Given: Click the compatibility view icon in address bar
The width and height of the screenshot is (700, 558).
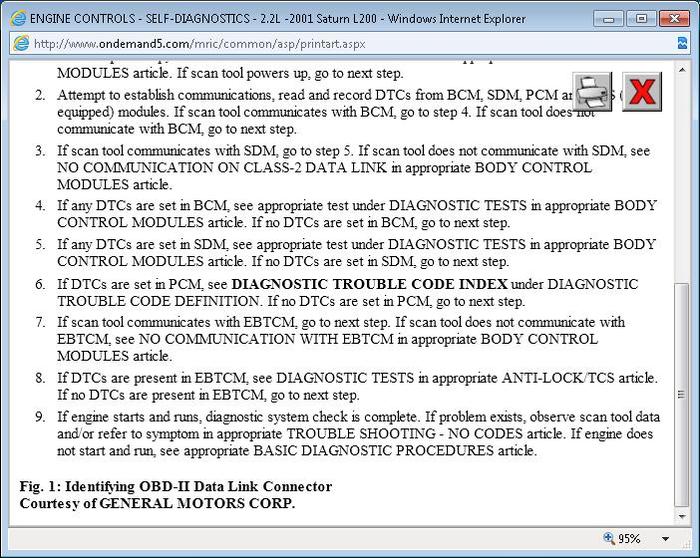Looking at the screenshot, I should point(682,43).
